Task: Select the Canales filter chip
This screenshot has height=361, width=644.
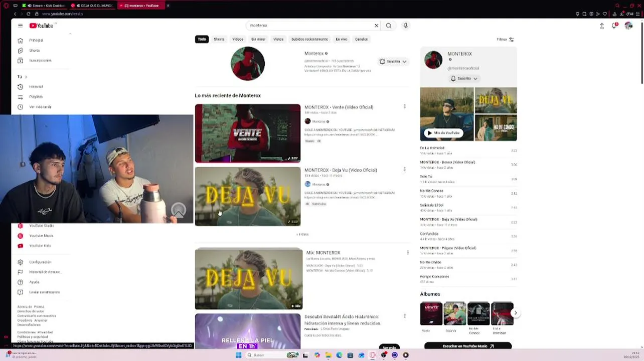Action: tap(362, 39)
